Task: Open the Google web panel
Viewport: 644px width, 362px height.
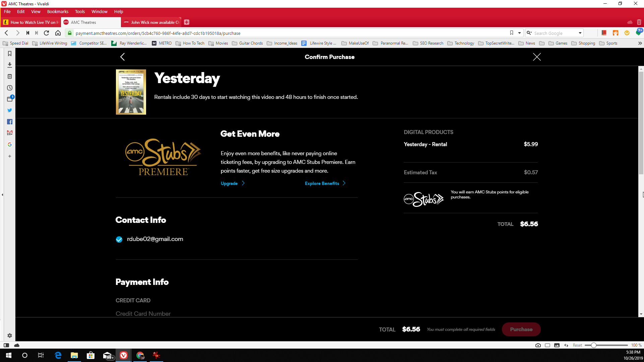Action: (10, 144)
